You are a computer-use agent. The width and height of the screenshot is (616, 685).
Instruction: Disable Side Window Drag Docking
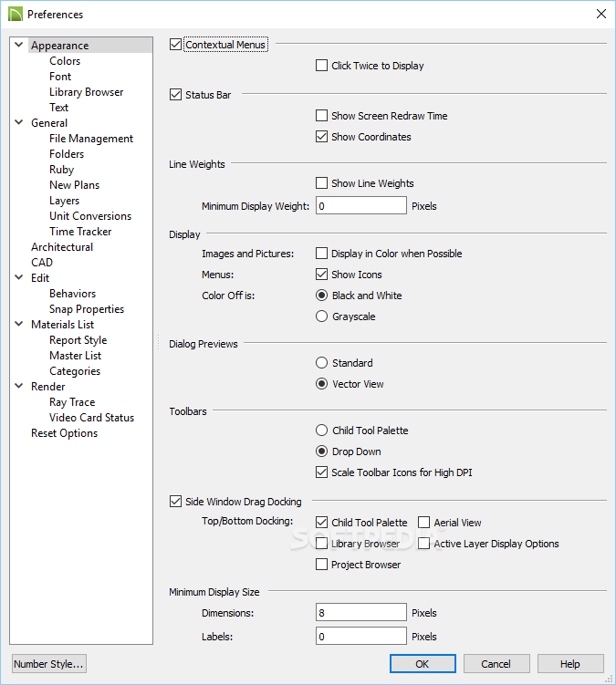pos(175,502)
